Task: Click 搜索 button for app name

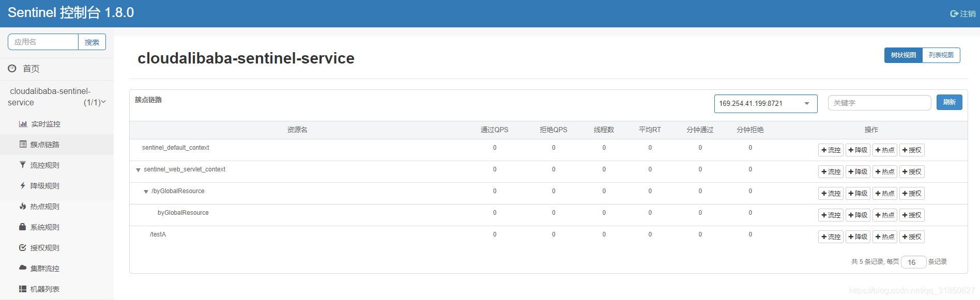Action: pos(92,42)
